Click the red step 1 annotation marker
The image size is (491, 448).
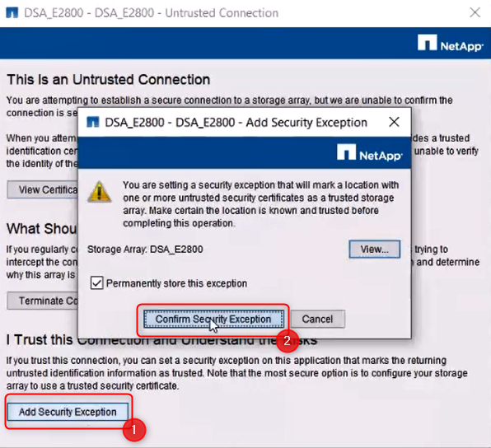(134, 430)
